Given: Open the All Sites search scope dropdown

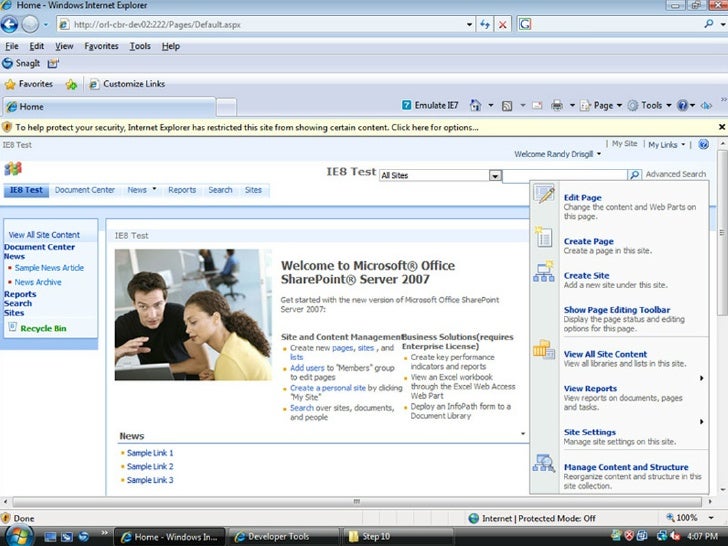Looking at the screenshot, I should [x=494, y=176].
